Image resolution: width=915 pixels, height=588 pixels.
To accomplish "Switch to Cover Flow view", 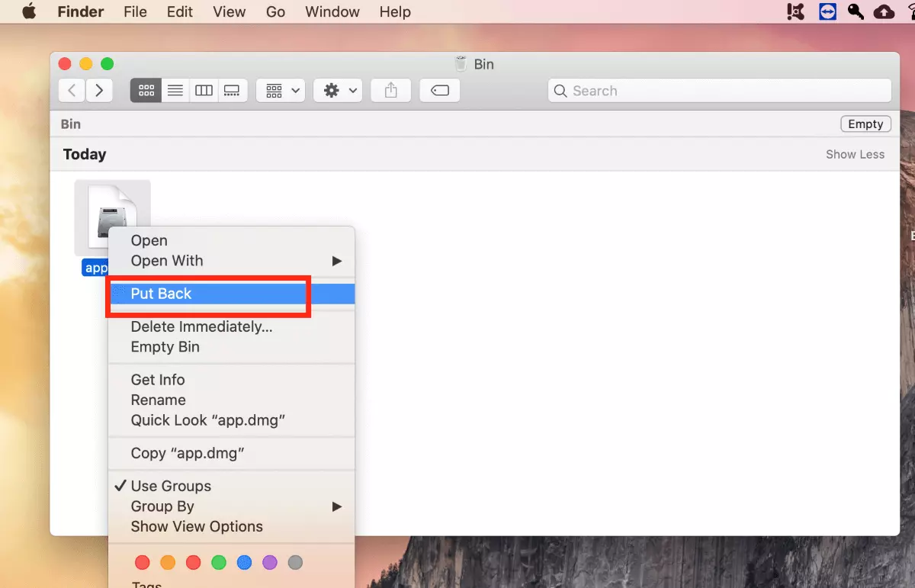I will point(232,90).
